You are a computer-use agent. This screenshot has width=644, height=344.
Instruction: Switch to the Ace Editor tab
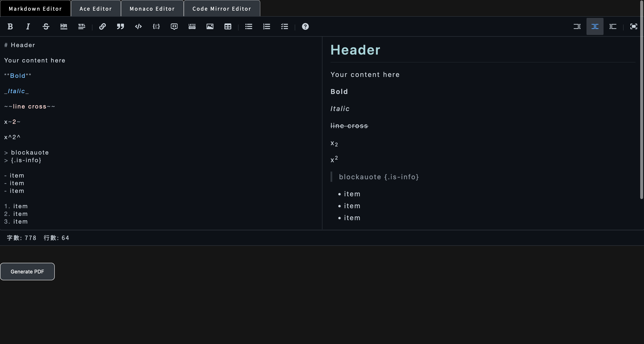coord(96,9)
